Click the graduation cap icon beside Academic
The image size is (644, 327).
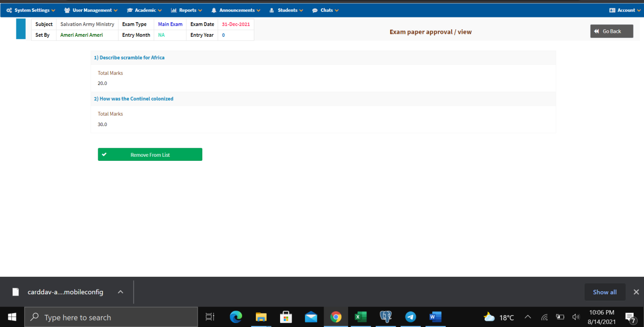[x=129, y=9]
